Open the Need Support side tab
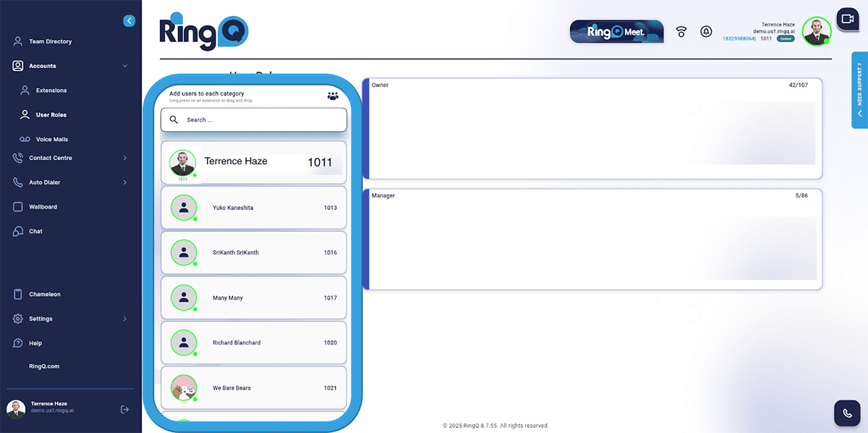 coord(859,94)
